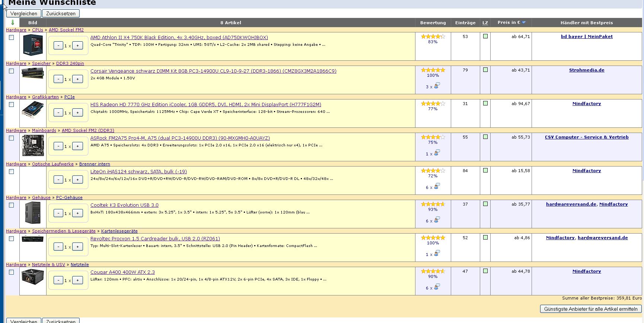This screenshot has width=644, height=323.
Task: Visit hardwareversand.de in the Cooltek K3 row
Action: [x=571, y=204]
